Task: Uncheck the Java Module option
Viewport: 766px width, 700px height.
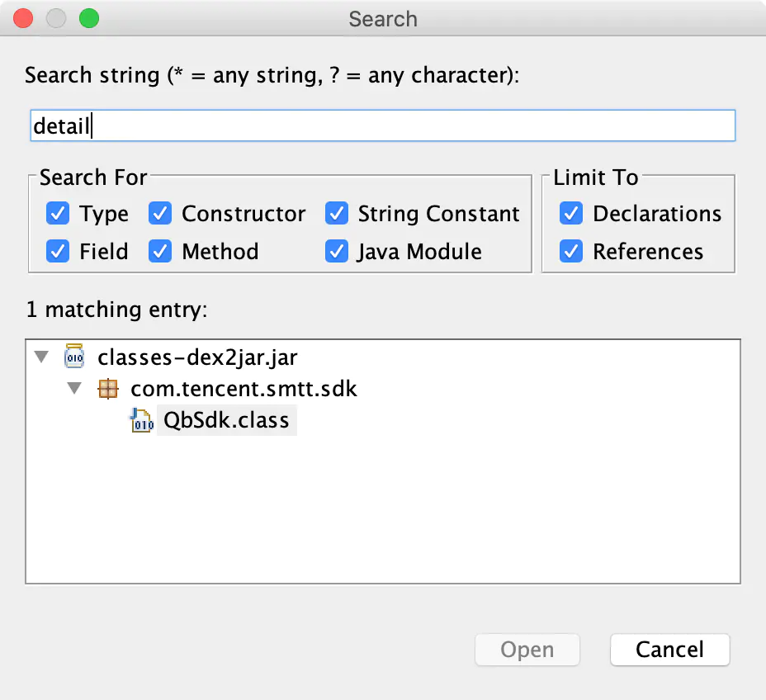Action: [x=337, y=251]
